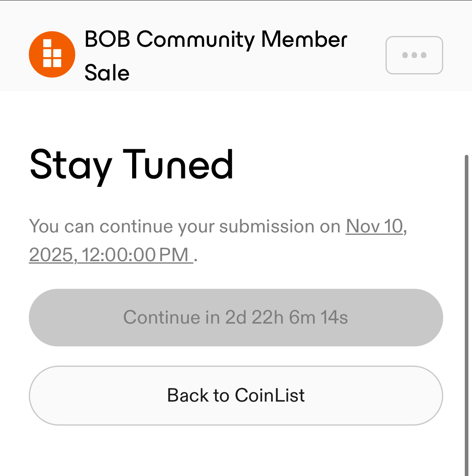Click the vertical scrollbar on the right

466,280
